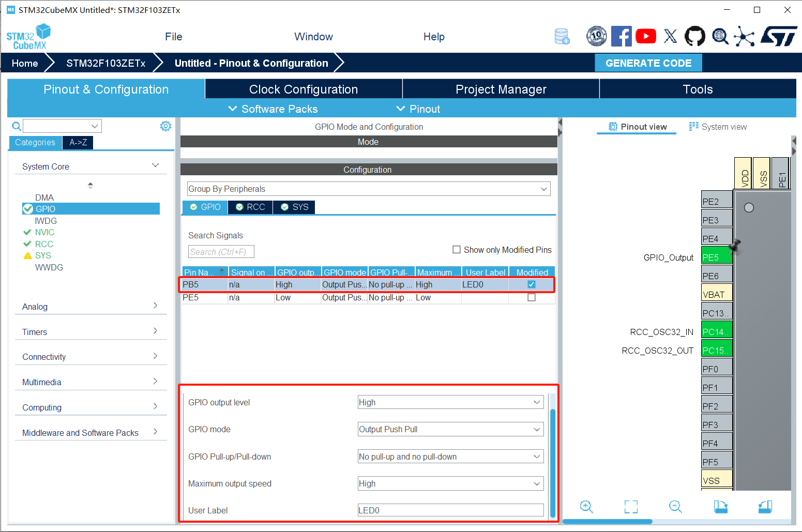This screenshot has width=802, height=532.
Task: Click the STM32F103ZETx breadcrumb
Action: 105,63
